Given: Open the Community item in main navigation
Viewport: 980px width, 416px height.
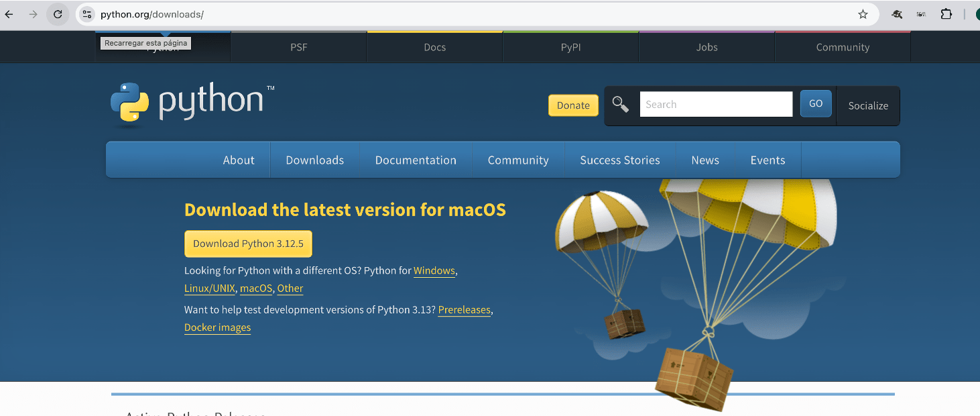Looking at the screenshot, I should (x=518, y=160).
